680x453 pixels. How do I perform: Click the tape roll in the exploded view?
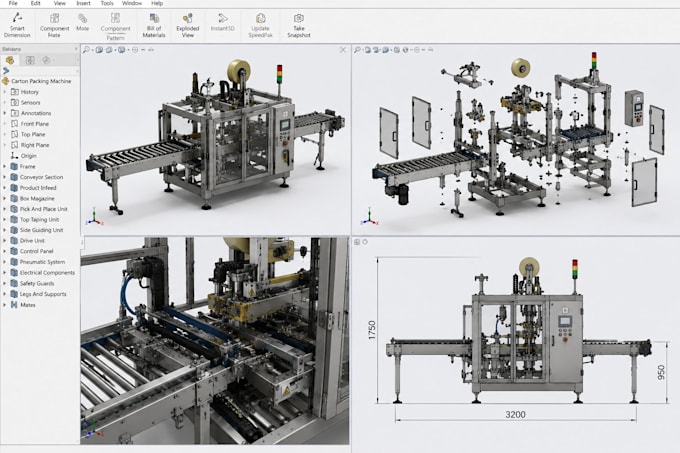[520, 68]
